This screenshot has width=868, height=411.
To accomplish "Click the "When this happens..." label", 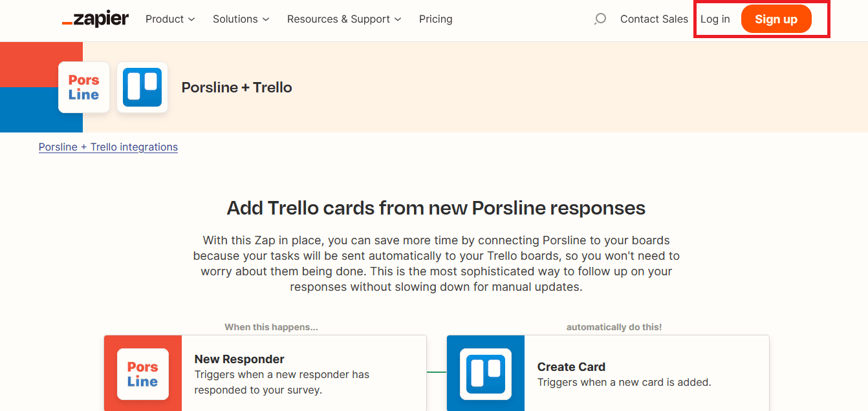I will point(271,327).
